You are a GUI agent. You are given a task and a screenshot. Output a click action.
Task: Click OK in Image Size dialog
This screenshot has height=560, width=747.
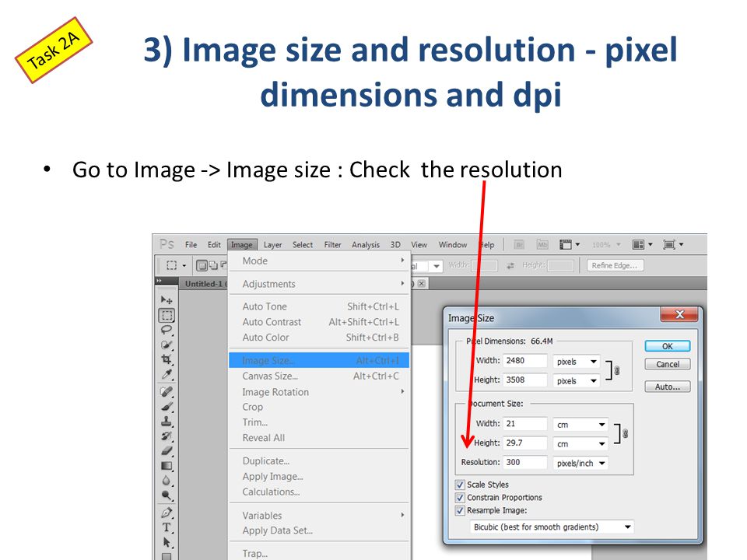point(668,346)
